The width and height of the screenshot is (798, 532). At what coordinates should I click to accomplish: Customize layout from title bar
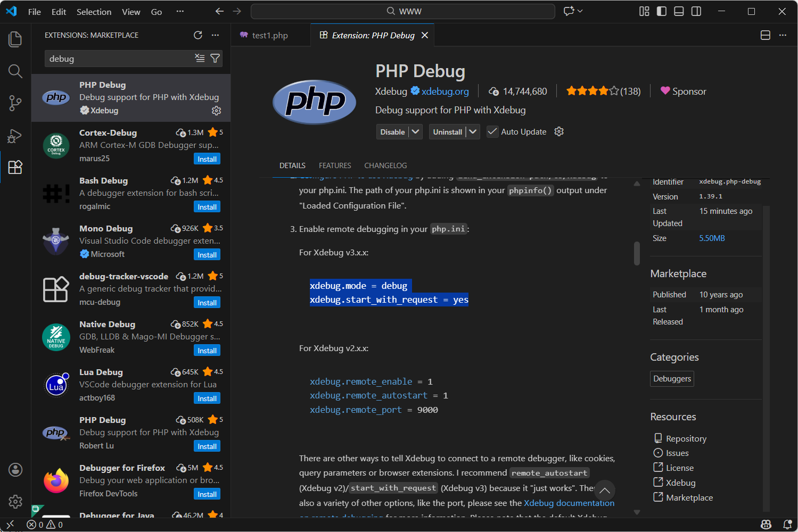click(x=644, y=11)
